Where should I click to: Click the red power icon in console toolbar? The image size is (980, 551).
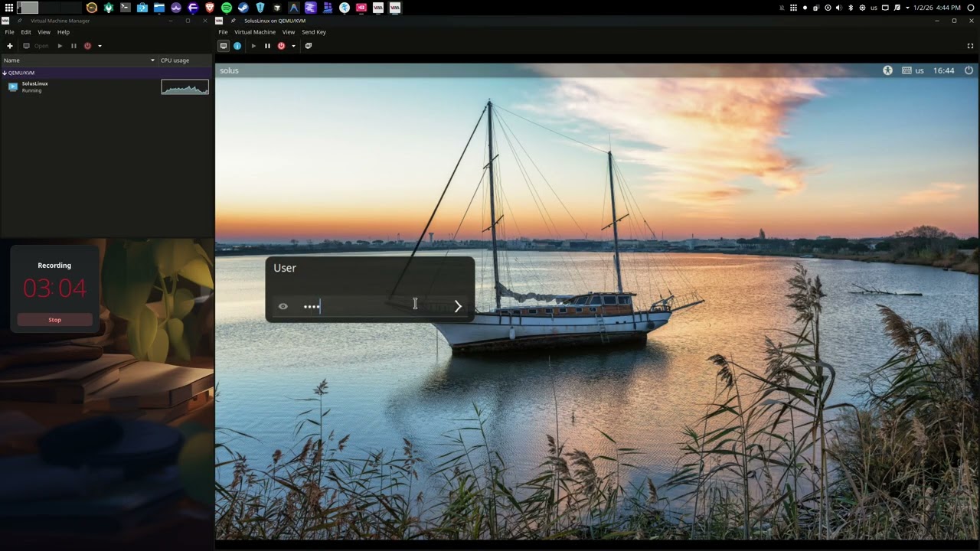click(x=281, y=46)
